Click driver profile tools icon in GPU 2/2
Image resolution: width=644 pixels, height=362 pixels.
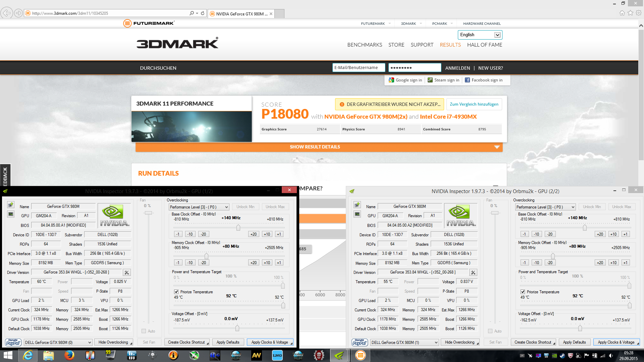(x=473, y=273)
